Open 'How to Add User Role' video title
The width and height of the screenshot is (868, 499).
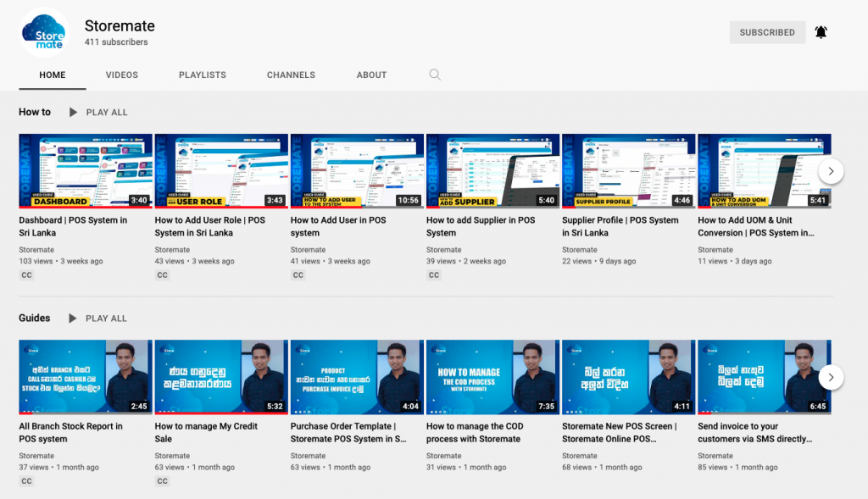pos(209,226)
